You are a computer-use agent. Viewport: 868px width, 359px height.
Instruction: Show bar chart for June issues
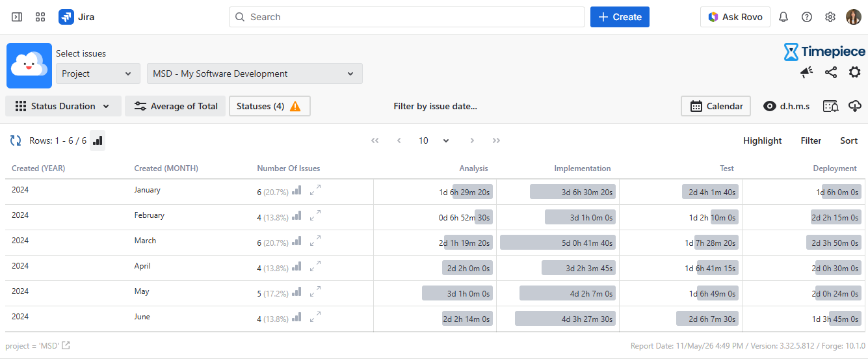pos(296,317)
